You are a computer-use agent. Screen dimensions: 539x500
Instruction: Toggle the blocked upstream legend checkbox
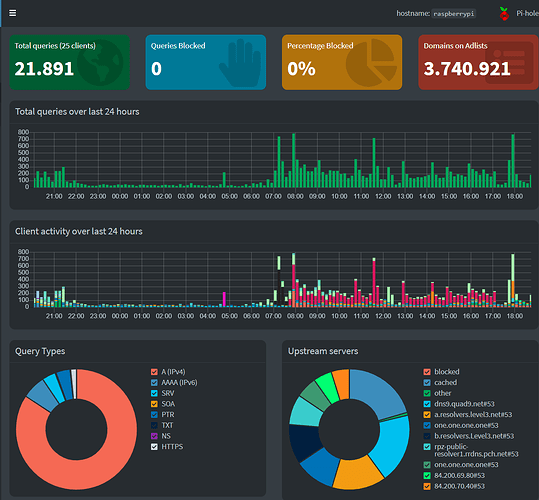(427, 372)
